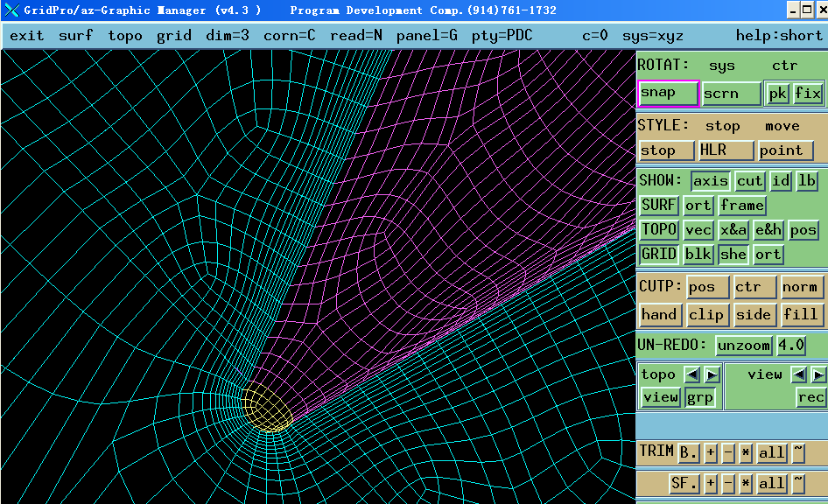Toggle the axis display in SHOW
The height and width of the screenshot is (504, 828).
pyautogui.click(x=710, y=181)
